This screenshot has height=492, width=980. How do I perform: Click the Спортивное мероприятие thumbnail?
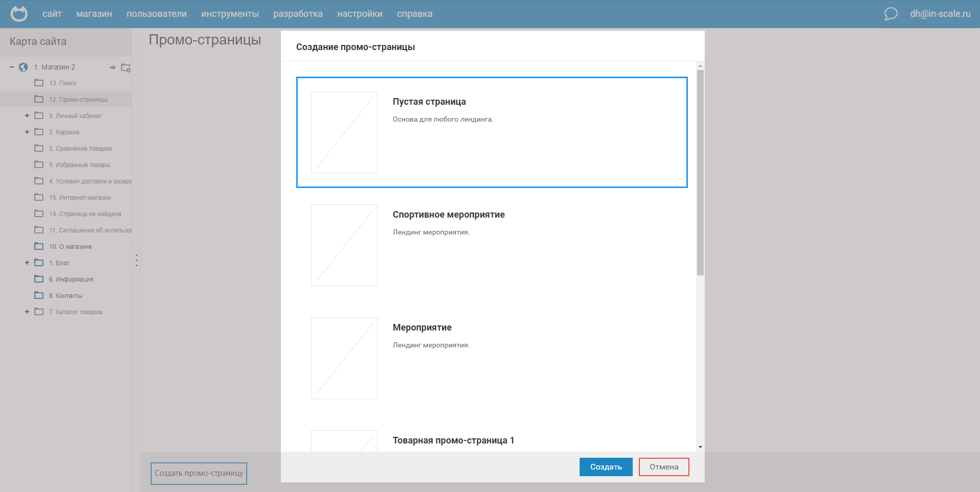(x=344, y=245)
